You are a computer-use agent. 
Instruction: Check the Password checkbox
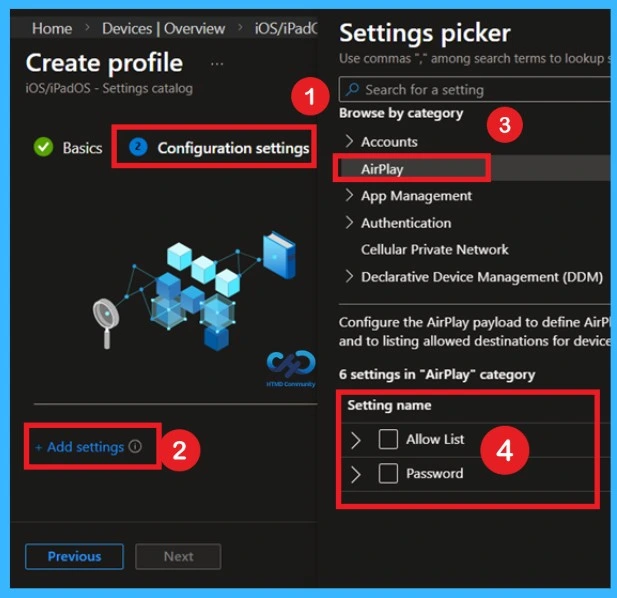point(388,473)
